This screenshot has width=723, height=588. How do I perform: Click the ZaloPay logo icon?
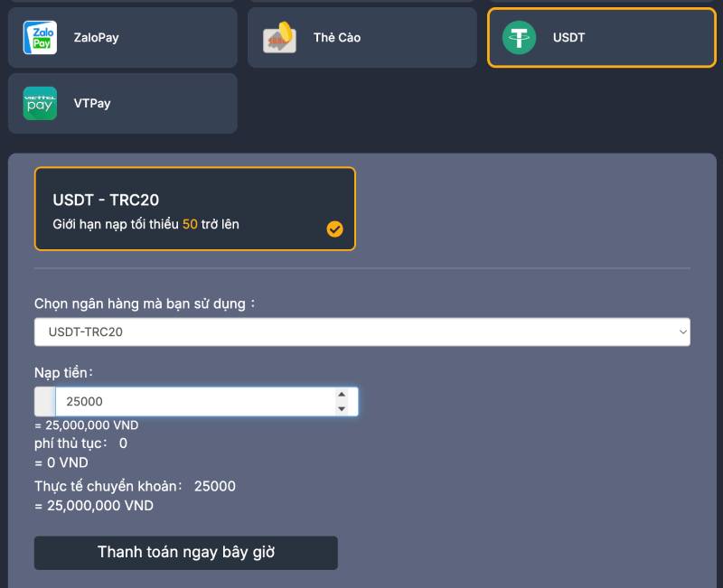pyautogui.click(x=40, y=37)
